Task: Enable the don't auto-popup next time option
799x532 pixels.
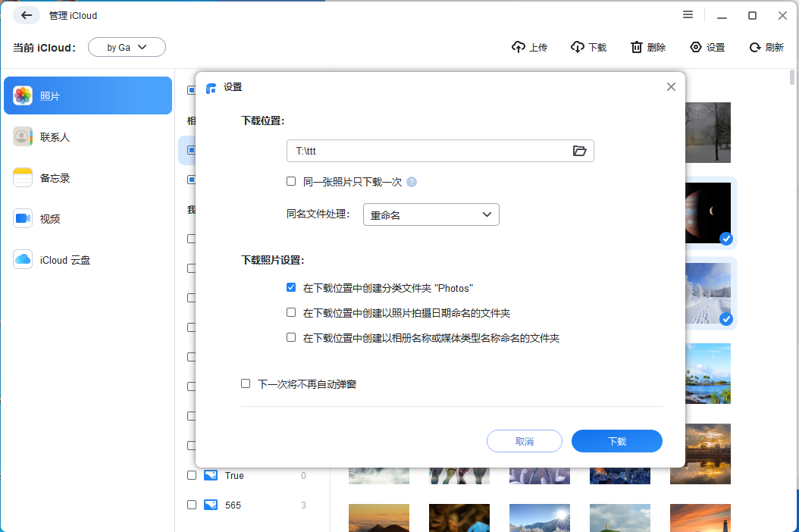Action: tap(246, 383)
